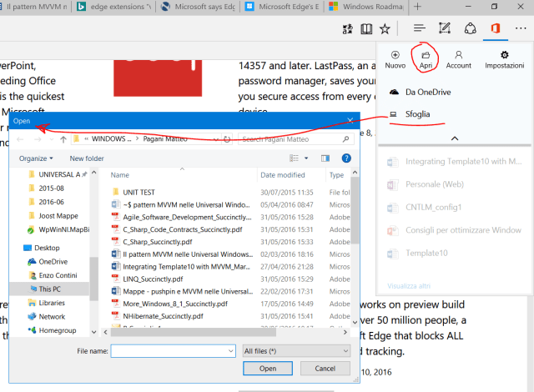Screen dimensions: 534x392
Task: Select Network in navigation pane
Action: click(51, 316)
